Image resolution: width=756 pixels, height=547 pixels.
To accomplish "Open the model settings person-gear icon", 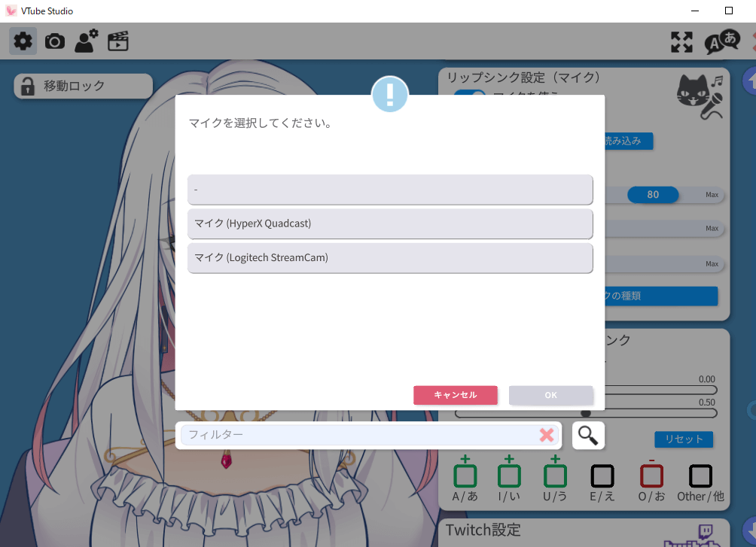I will tap(87, 41).
